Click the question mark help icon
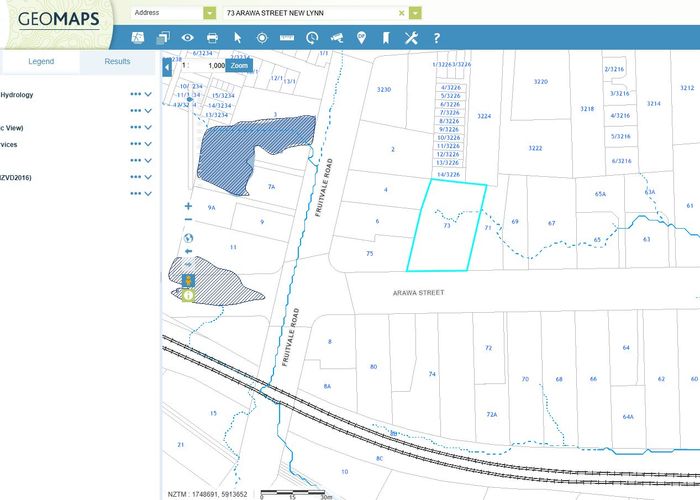700x500 pixels. coord(436,38)
